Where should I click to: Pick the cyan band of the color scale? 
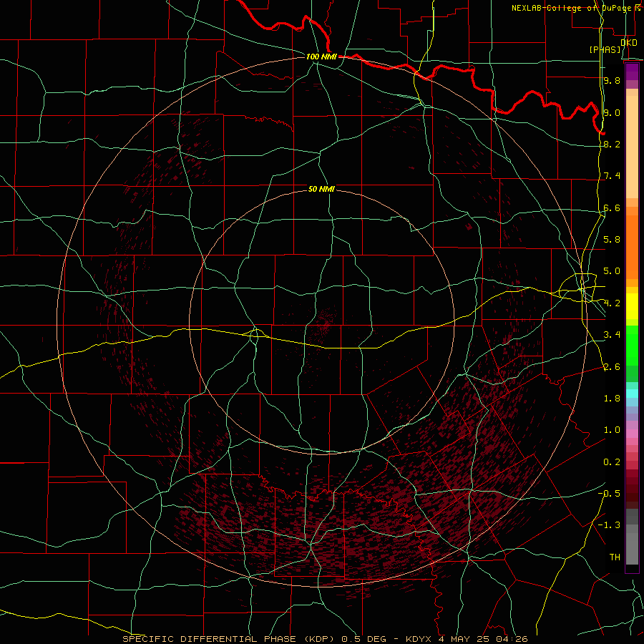coord(632,394)
